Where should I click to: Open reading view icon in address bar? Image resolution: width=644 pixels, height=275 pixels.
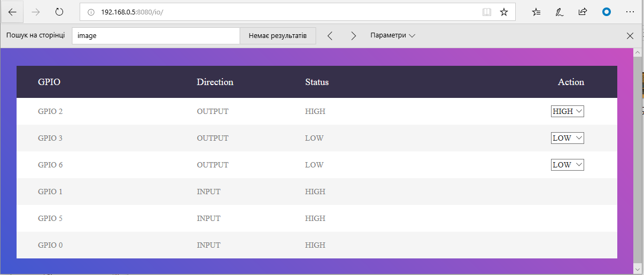coord(487,12)
